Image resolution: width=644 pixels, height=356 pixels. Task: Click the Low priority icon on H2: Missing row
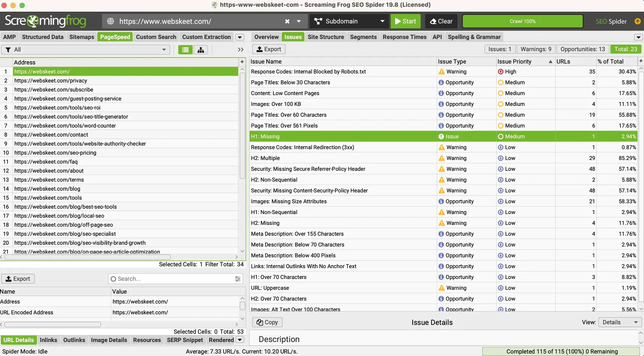501,223
